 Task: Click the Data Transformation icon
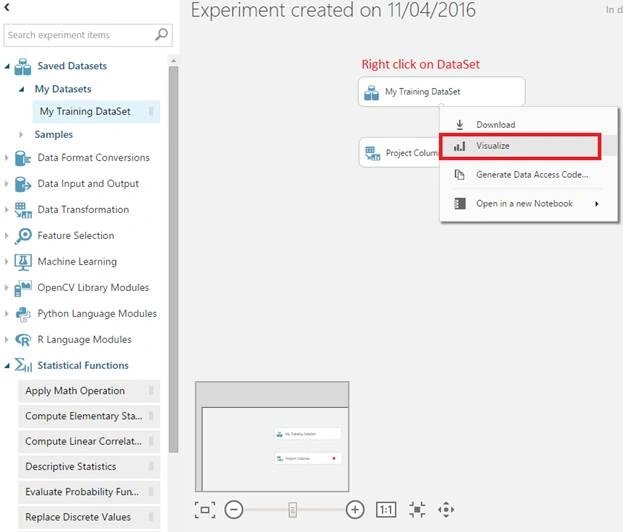[23, 210]
